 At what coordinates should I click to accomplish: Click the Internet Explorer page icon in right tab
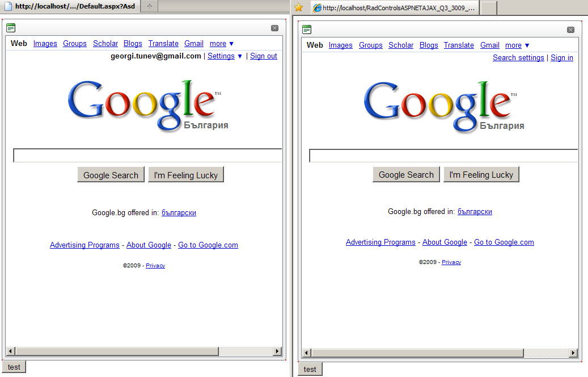tap(318, 7)
